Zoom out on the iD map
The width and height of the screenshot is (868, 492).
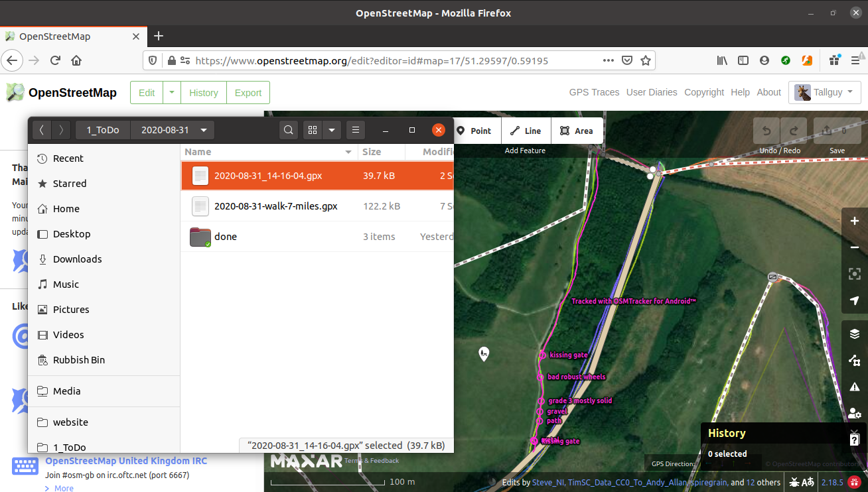pos(855,247)
